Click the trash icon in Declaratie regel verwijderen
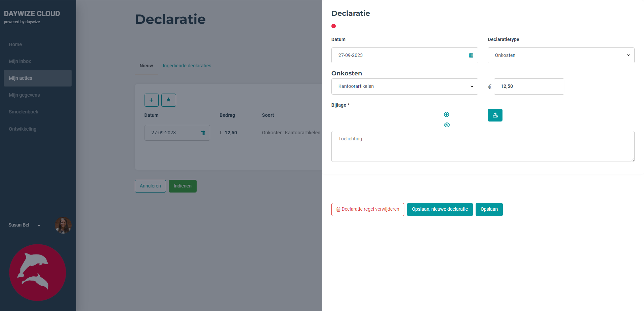 [338, 209]
